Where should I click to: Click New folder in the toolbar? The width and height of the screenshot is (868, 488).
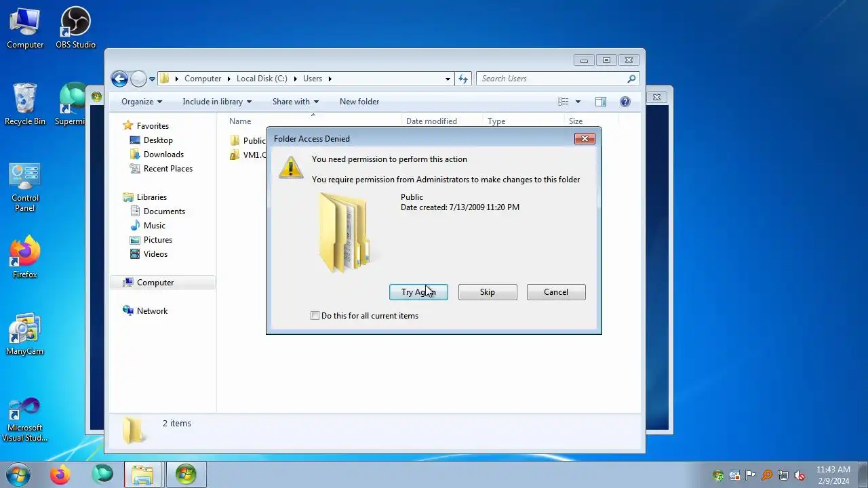359,102
